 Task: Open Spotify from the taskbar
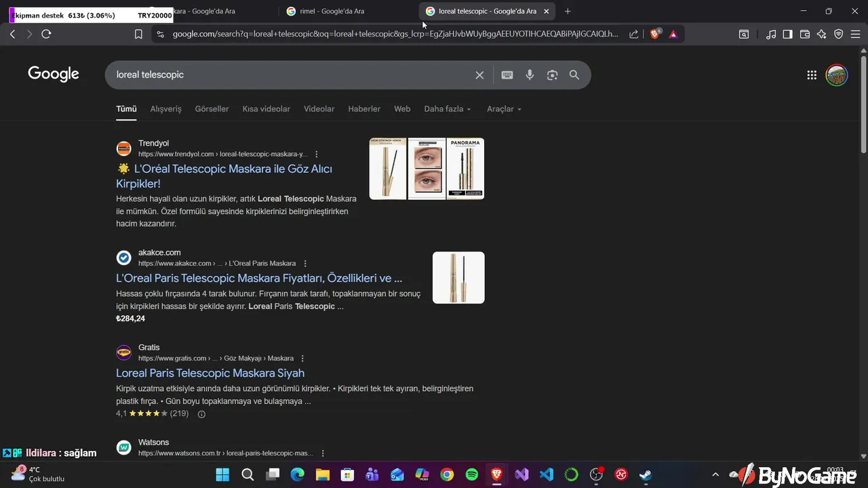coord(472,475)
